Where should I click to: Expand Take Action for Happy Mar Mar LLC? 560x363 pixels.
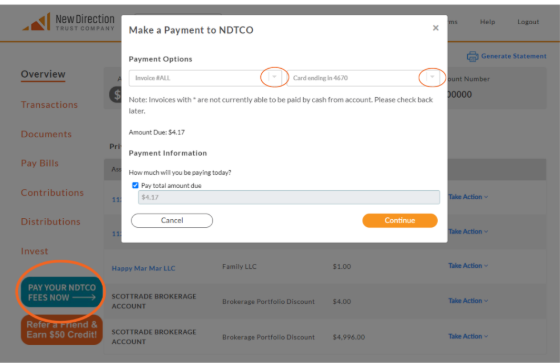point(468,265)
